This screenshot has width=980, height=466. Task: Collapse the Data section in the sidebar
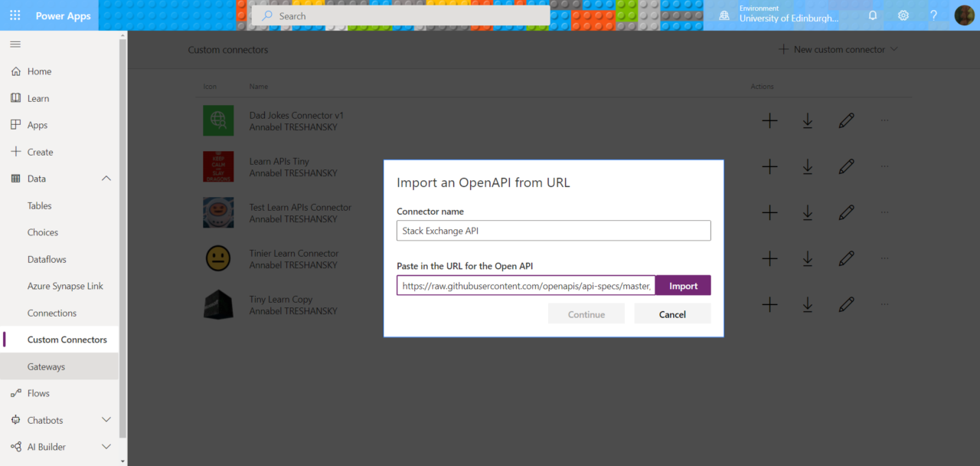tap(106, 178)
